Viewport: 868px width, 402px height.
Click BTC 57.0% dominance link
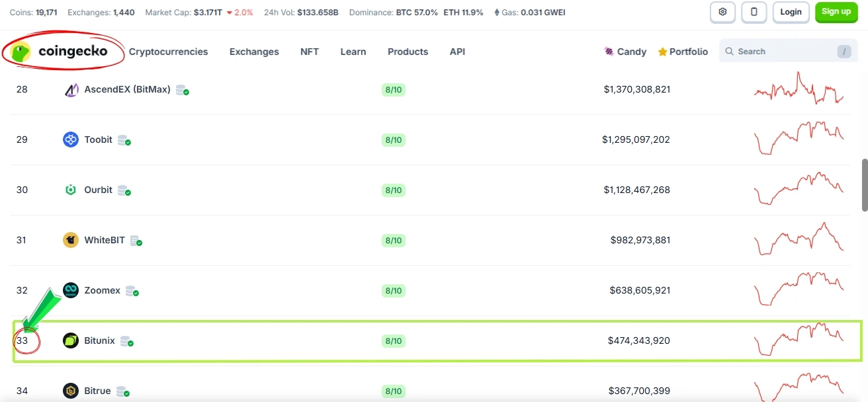click(417, 12)
